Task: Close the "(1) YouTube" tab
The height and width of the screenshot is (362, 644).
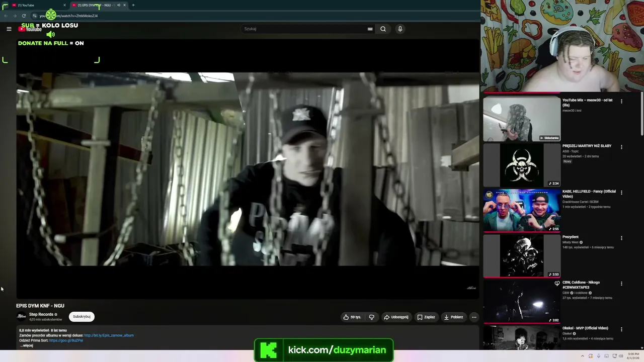Action: pyautogui.click(x=64, y=5)
